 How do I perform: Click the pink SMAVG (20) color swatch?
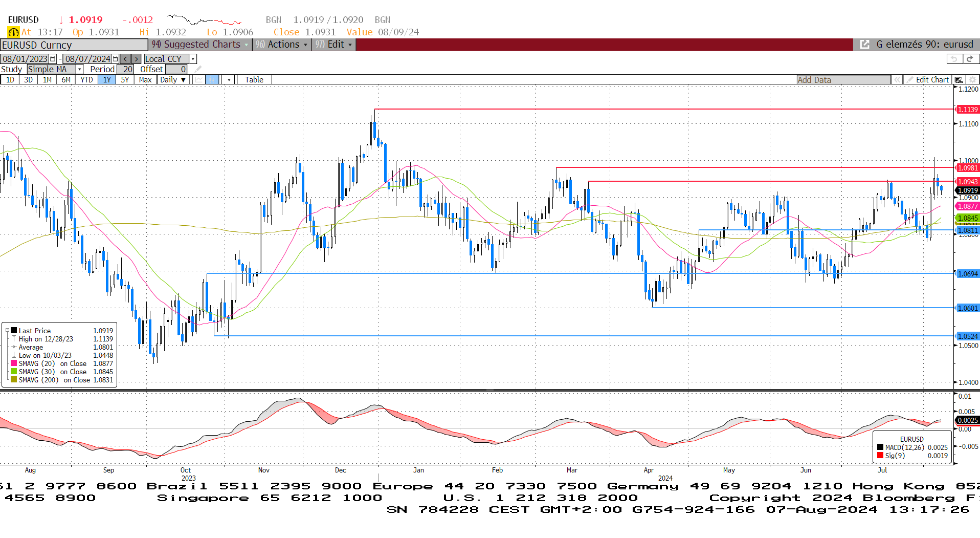tap(14, 363)
